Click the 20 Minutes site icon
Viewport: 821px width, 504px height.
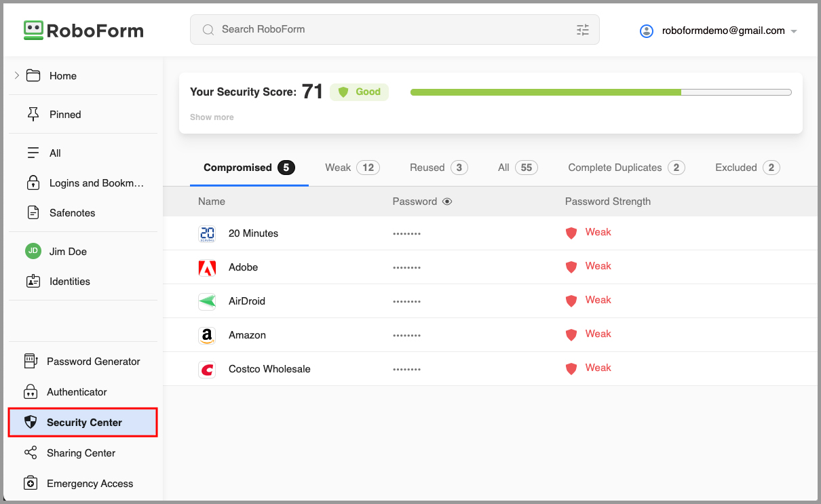coord(207,234)
